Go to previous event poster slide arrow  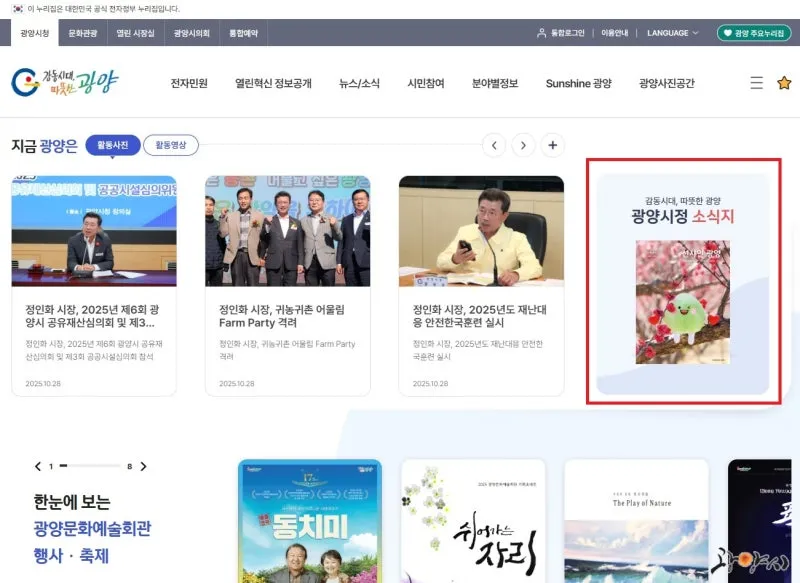[x=39, y=467]
